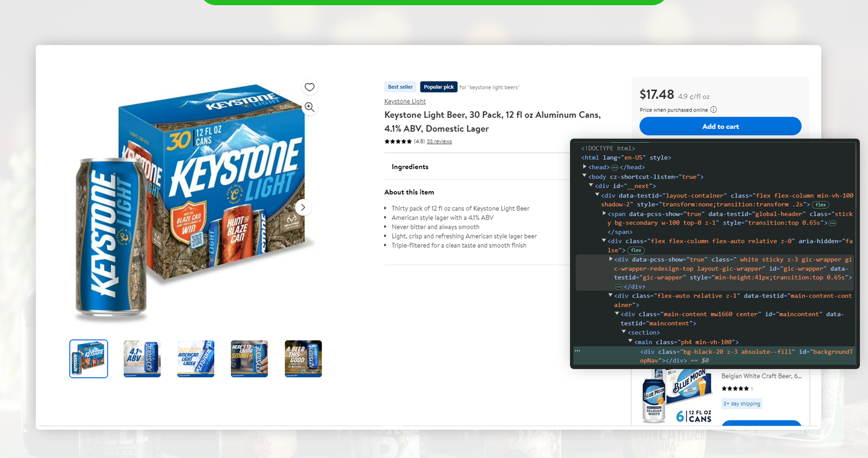Image resolution: width=868 pixels, height=458 pixels.
Task: Click the three-dot icon beside backgroundTopNav row
Action: click(578, 351)
